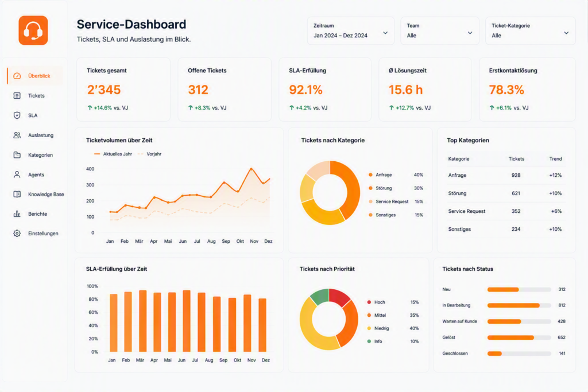Toggle Vorjahr legend series
Viewport: 588px width, 392px height.
pos(150,154)
